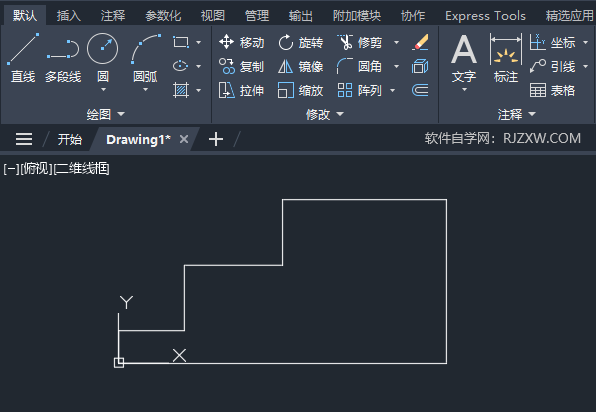Create a new drawing tab with plus
This screenshot has width=596, height=412.
pyautogui.click(x=216, y=139)
